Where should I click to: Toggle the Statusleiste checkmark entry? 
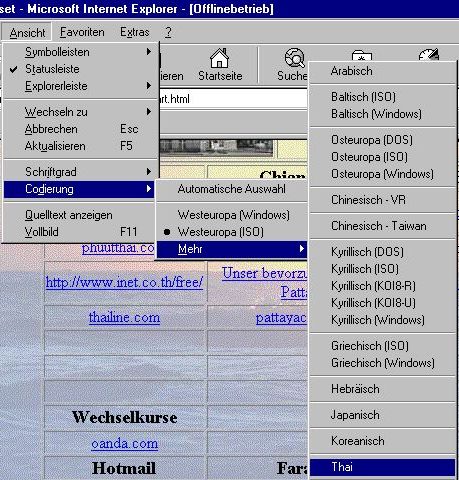[x=80, y=69]
